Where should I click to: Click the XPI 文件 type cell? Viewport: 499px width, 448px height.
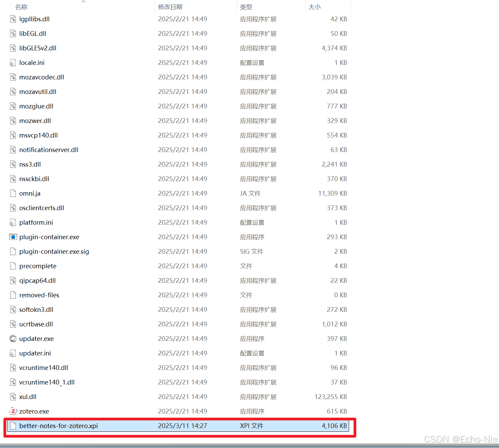[252, 426]
